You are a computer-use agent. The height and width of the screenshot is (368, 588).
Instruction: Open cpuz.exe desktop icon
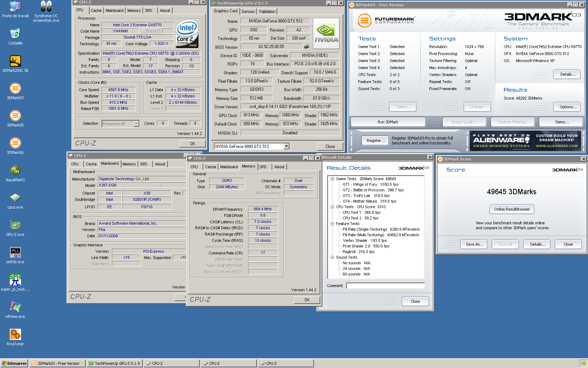pos(15,201)
